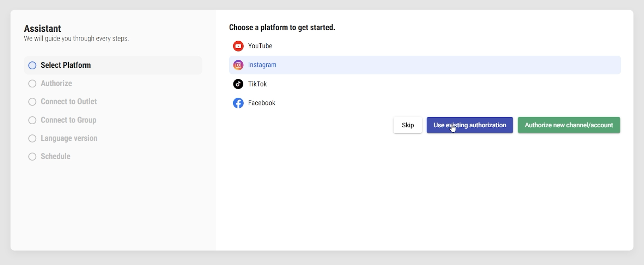Click the Facebook logo icon
Screen dimensions: 644x265
238,103
